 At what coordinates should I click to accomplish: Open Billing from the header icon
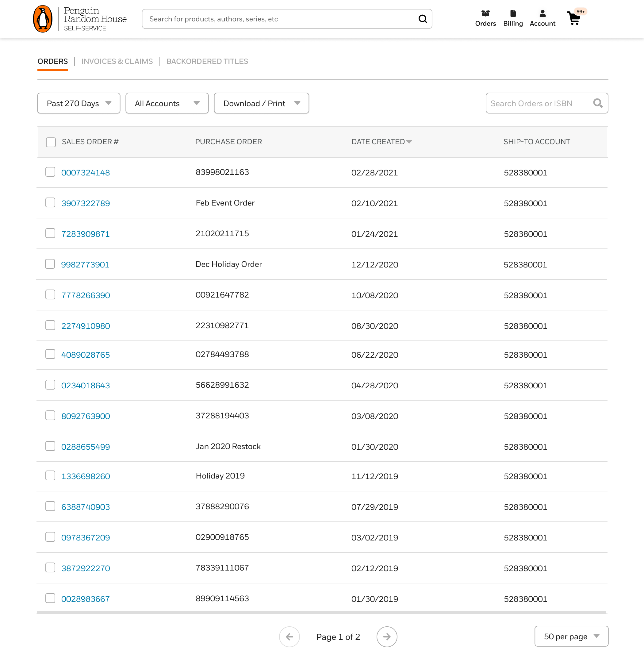pos(513,18)
